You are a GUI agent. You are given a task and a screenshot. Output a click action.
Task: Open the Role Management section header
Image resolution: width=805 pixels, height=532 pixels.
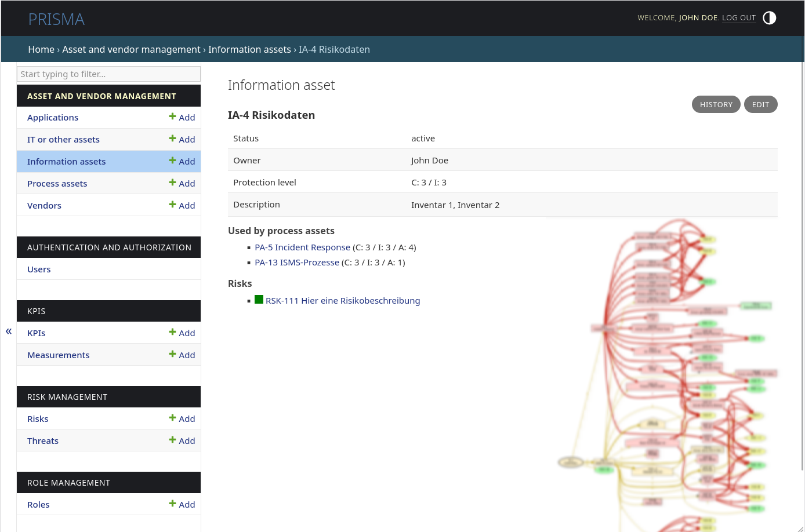pos(68,483)
